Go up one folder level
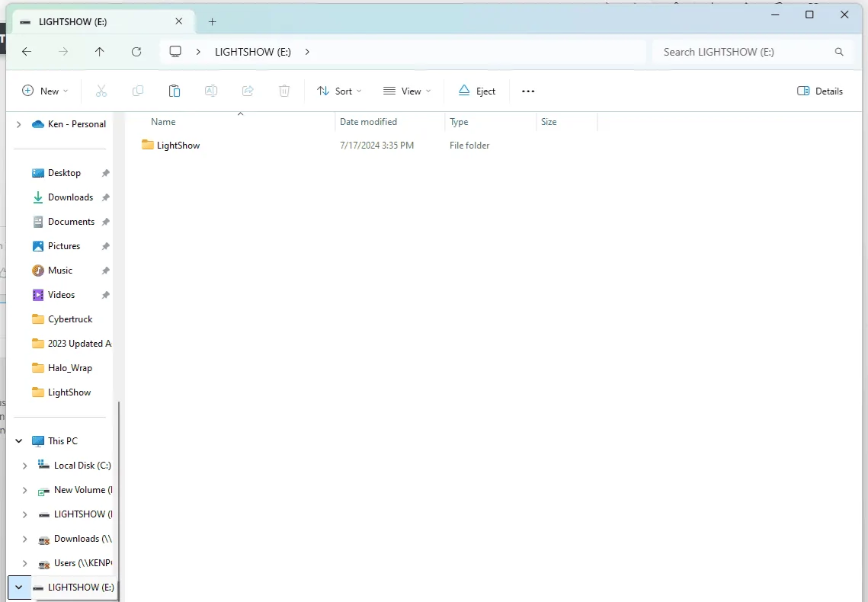Screen dimensions: 868x602 (x=100, y=52)
